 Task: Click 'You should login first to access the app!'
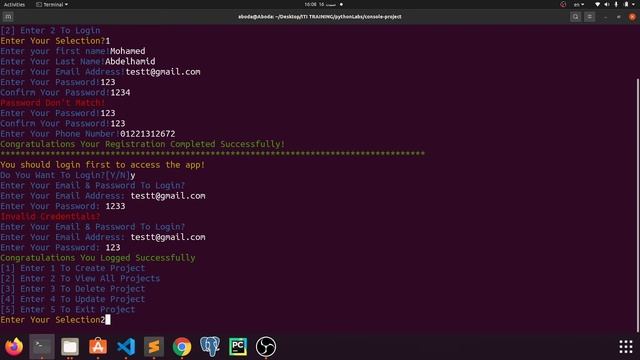click(x=102, y=164)
